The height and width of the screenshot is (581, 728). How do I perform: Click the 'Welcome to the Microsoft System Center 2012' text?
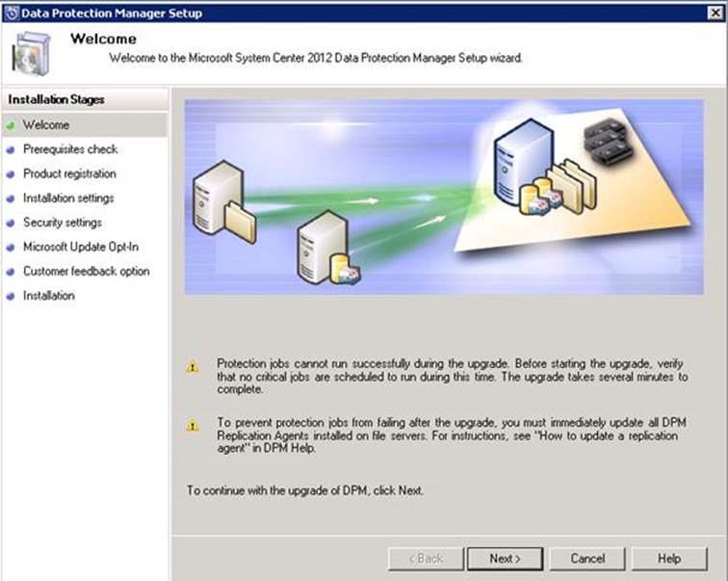pos(316,58)
